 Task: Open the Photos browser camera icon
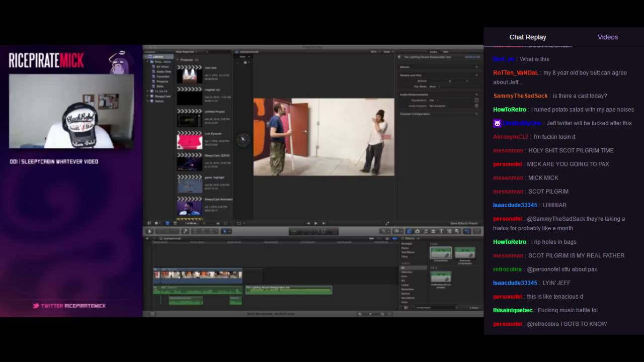(x=417, y=231)
